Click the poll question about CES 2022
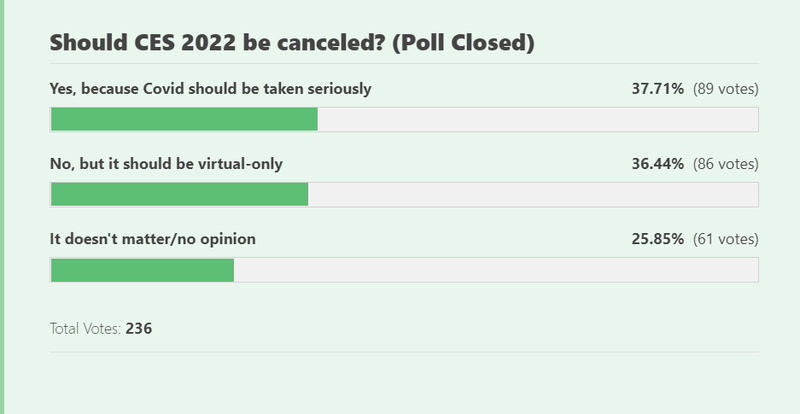 click(x=230, y=43)
